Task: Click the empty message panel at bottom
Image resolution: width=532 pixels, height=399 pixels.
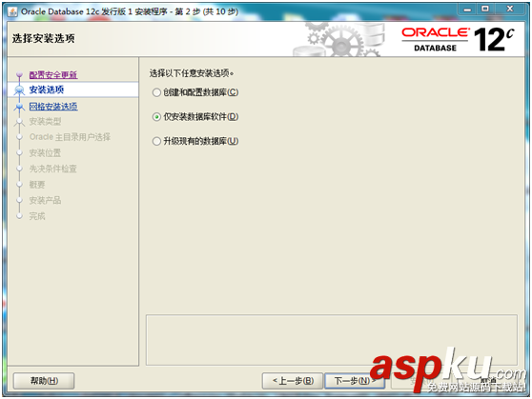Action: click(332, 340)
